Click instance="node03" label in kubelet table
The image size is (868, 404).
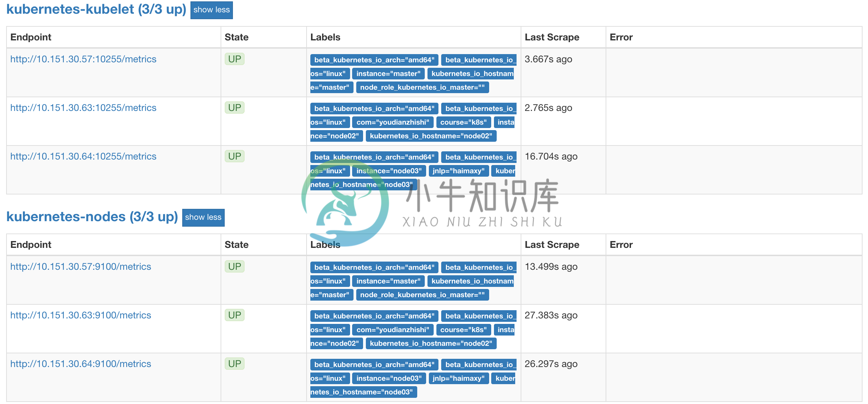click(x=389, y=171)
